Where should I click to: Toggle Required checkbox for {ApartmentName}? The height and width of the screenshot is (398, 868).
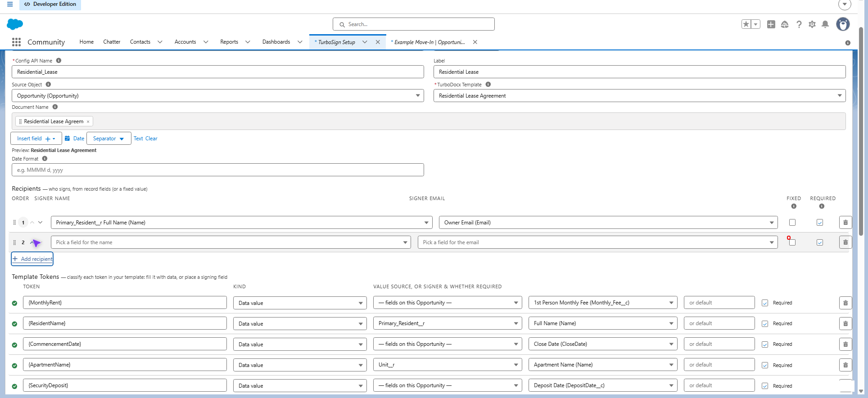point(765,365)
